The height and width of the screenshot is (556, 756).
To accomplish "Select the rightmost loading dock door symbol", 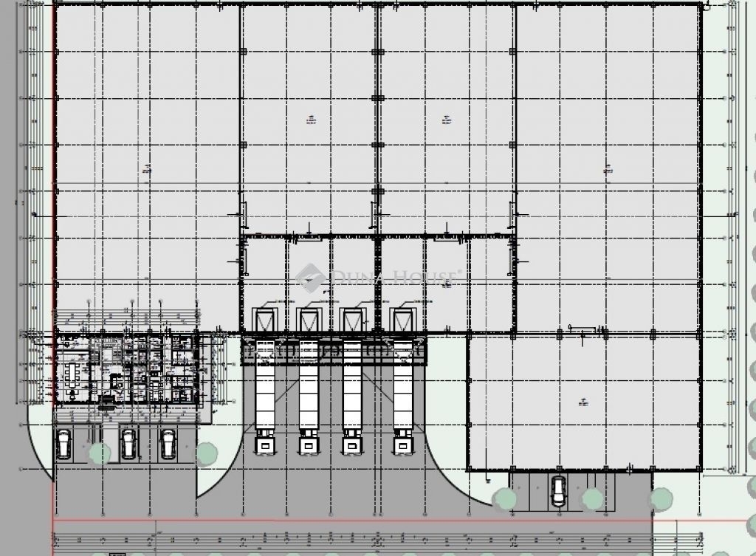I will tap(402, 320).
